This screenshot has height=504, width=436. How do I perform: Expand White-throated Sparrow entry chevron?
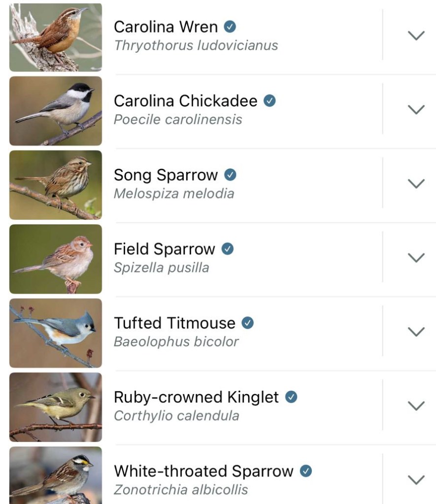click(x=416, y=479)
